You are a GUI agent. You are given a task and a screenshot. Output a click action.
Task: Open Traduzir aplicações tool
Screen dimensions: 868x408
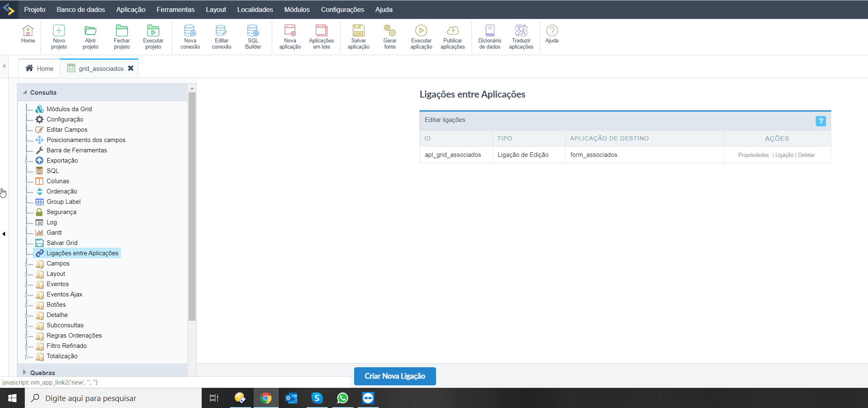point(521,37)
